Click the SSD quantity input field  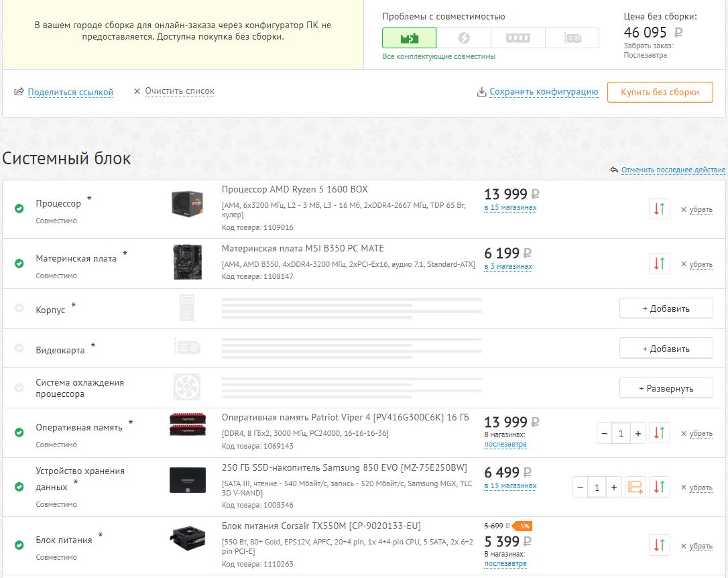tap(597, 487)
